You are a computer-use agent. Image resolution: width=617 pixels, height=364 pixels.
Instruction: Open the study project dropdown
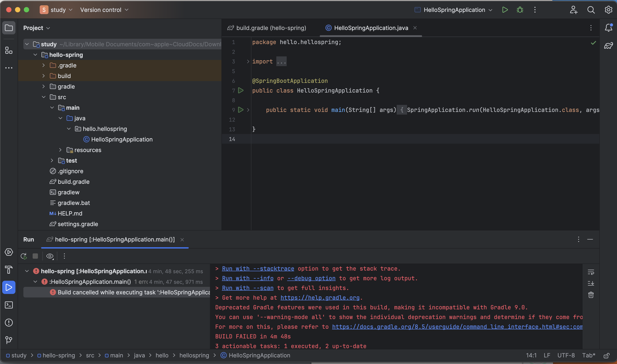56,10
